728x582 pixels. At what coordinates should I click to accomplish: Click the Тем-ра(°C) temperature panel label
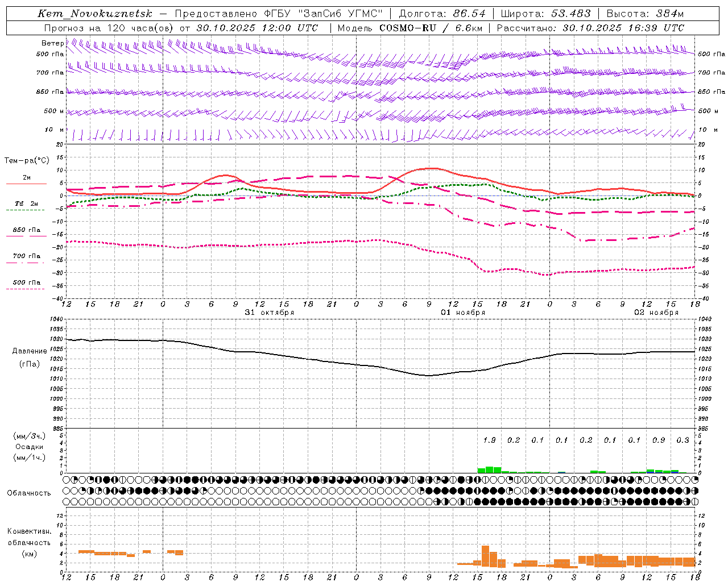[x=27, y=161]
